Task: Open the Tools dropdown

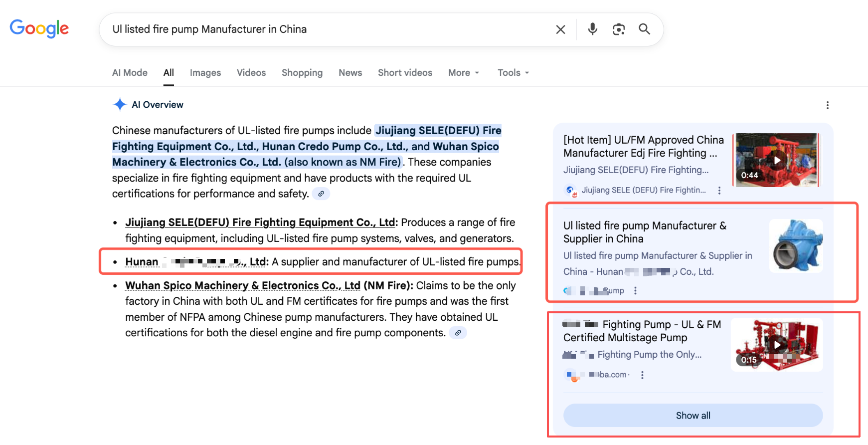Action: pyautogui.click(x=513, y=73)
